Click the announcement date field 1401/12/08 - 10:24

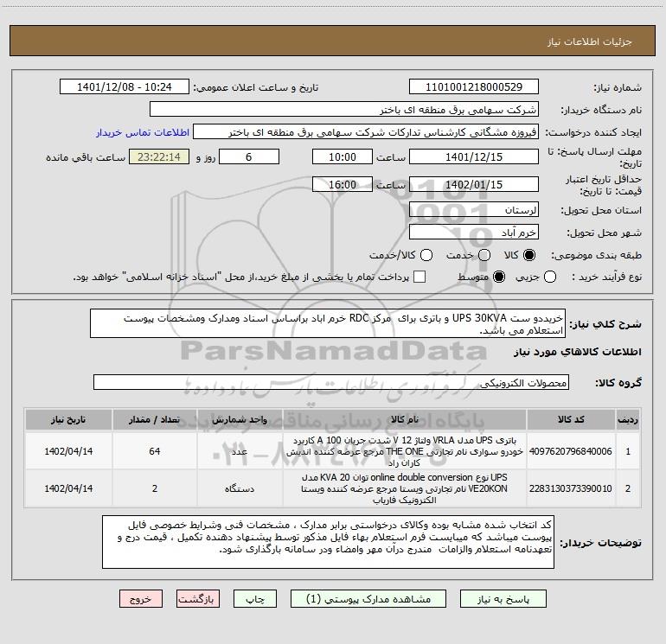click(125, 87)
